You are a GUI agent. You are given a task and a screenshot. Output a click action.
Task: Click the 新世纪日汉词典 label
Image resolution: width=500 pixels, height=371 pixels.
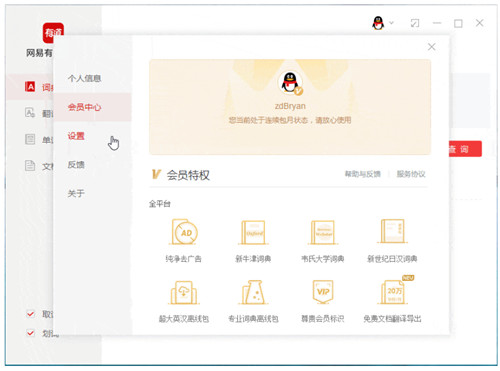click(392, 259)
